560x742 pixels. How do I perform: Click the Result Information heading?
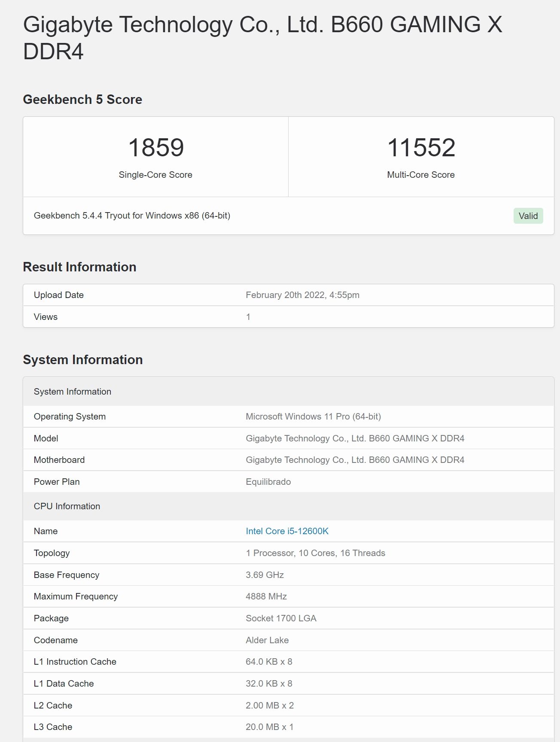[79, 267]
